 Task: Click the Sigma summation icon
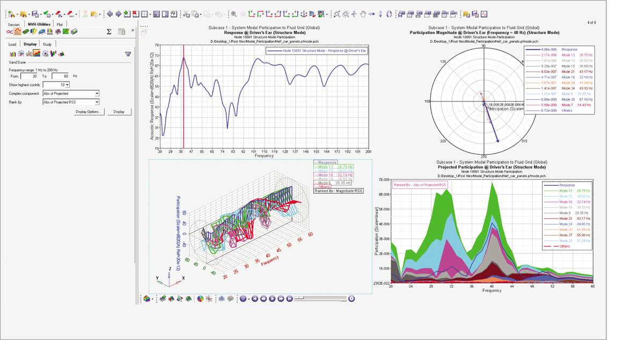coord(109,32)
